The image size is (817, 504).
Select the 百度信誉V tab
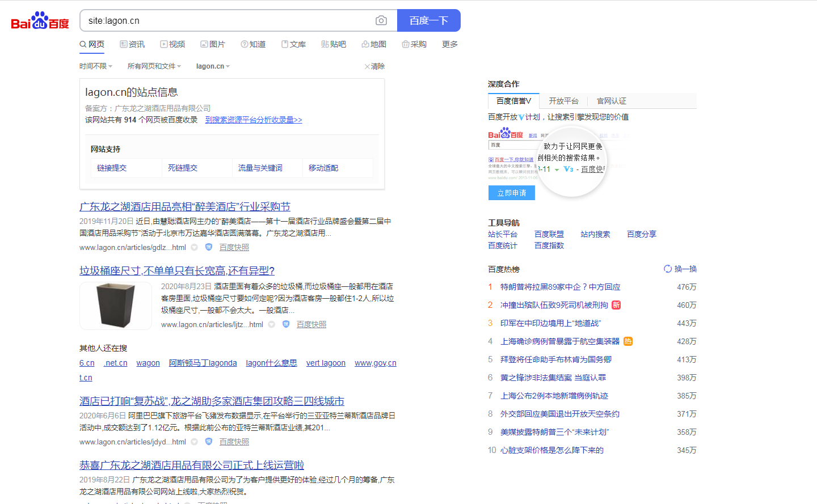514,101
